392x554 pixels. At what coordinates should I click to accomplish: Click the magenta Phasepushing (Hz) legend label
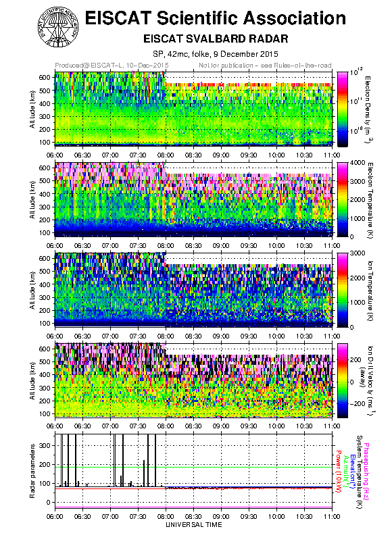[x=366, y=472]
